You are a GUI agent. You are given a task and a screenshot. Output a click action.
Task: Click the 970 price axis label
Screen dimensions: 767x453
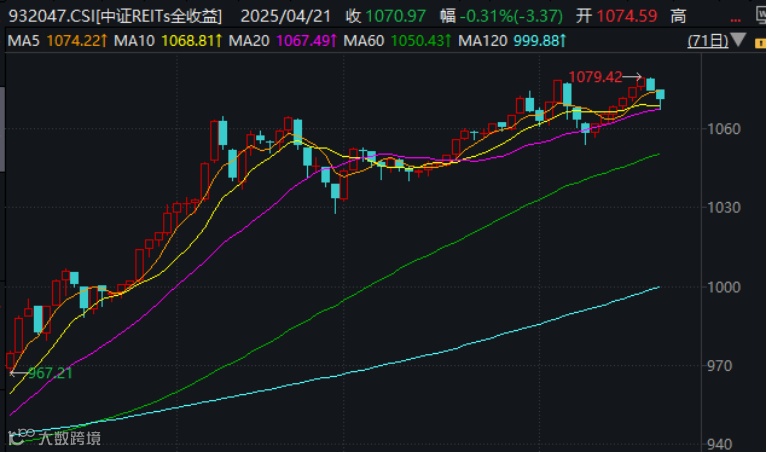719,365
